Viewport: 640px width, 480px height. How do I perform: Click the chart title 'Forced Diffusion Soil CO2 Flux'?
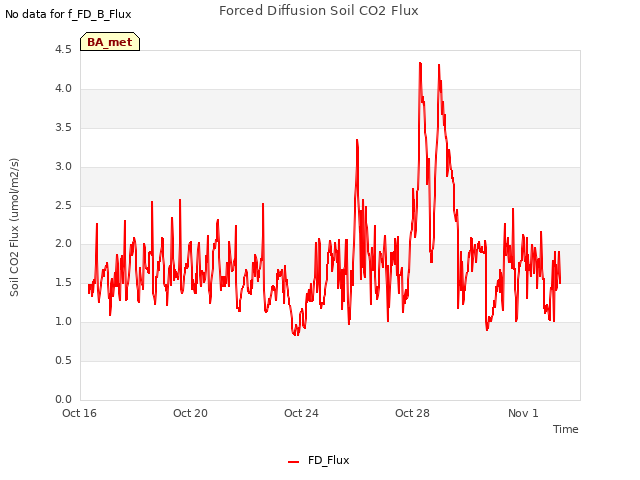tap(319, 11)
